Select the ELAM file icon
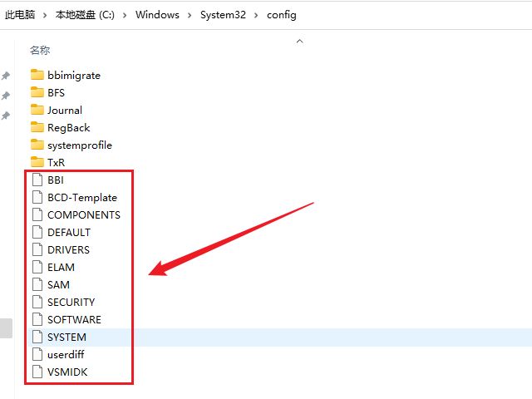532x399 pixels. [x=37, y=267]
